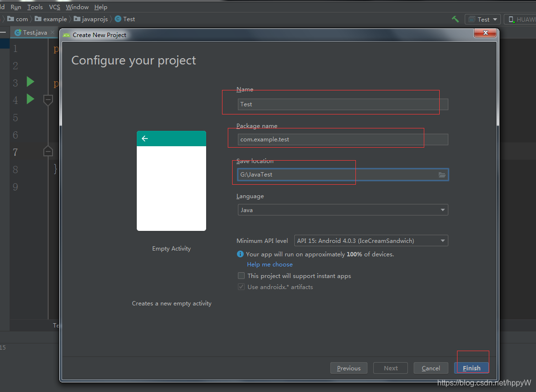Collapse the code fold marker on line 7
Viewport: 536px width, 392px height.
(48, 151)
